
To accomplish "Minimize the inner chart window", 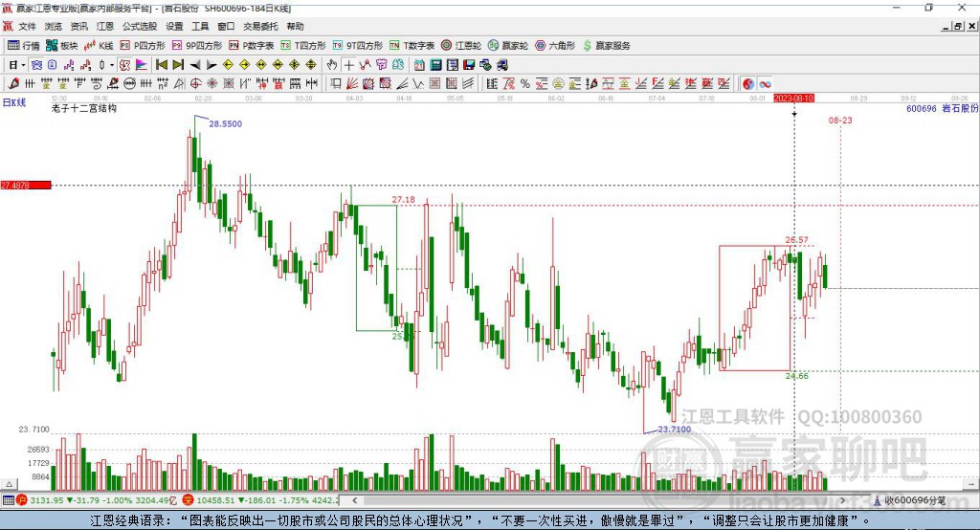I will point(947,26).
